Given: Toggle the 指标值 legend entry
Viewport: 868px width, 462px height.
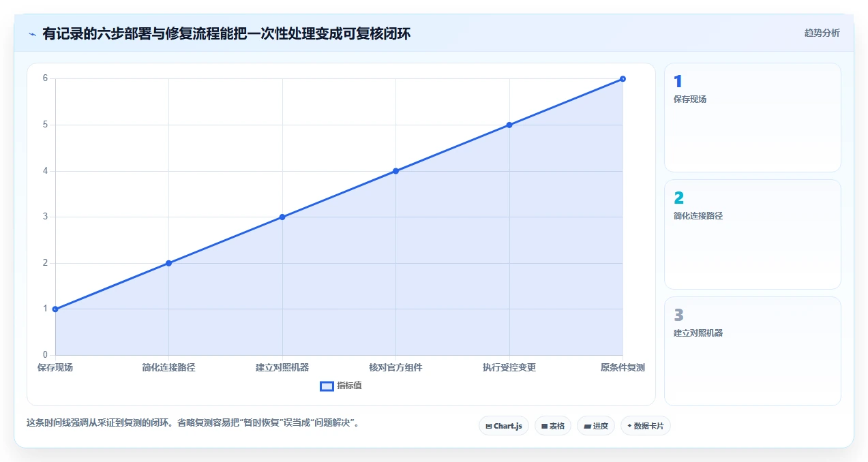Looking at the screenshot, I should (341, 386).
